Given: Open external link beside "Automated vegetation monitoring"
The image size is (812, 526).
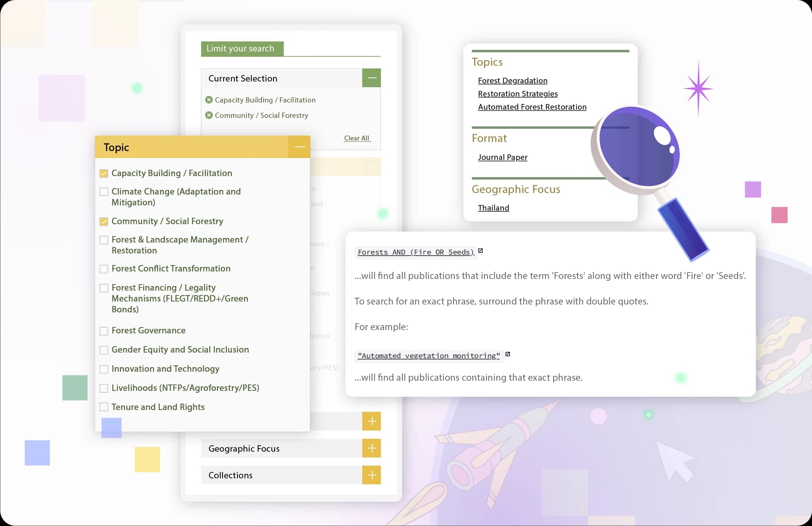Looking at the screenshot, I should point(508,354).
